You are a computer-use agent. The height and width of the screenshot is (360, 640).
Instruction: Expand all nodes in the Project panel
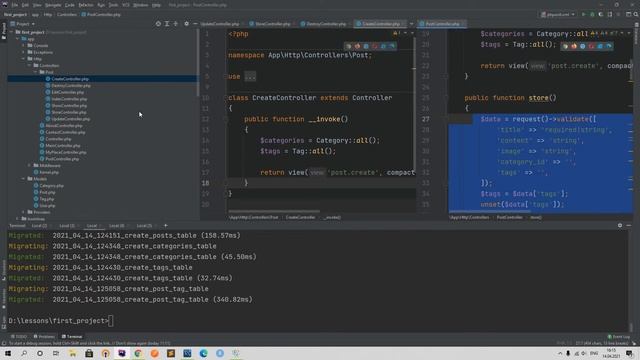coord(167,24)
